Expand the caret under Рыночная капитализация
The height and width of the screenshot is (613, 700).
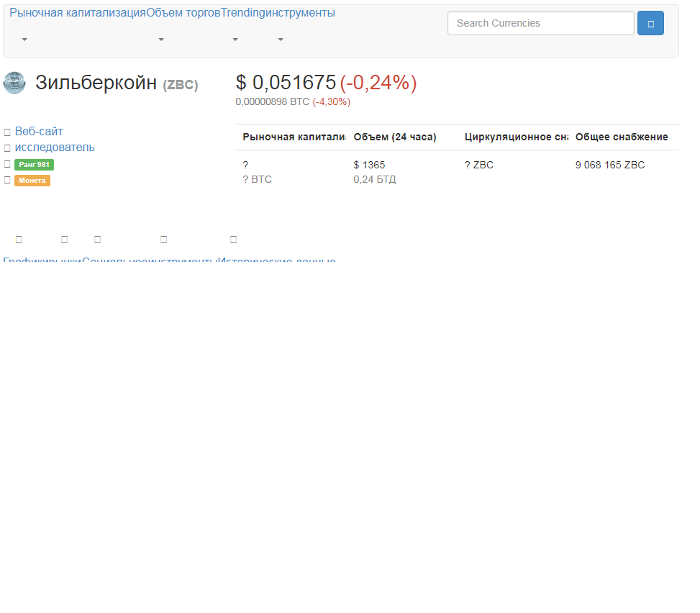(x=24, y=40)
